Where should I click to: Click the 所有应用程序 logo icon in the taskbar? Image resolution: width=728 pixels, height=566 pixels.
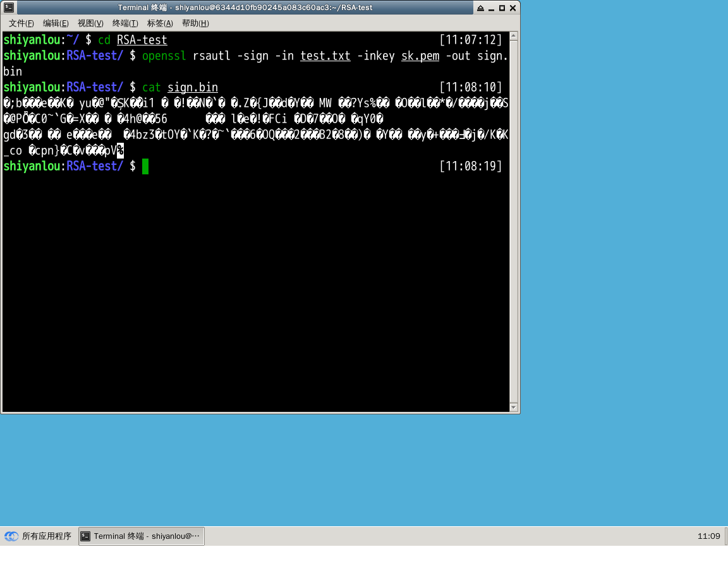click(11, 536)
